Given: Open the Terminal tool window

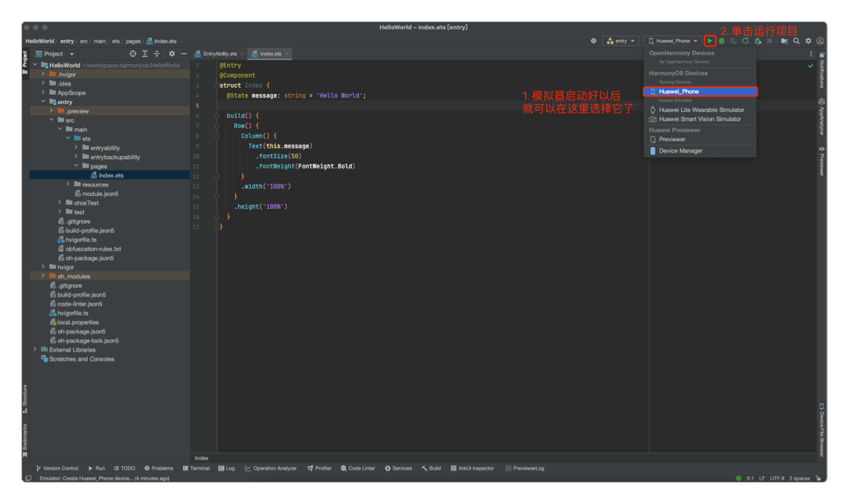Looking at the screenshot, I should (196, 469).
